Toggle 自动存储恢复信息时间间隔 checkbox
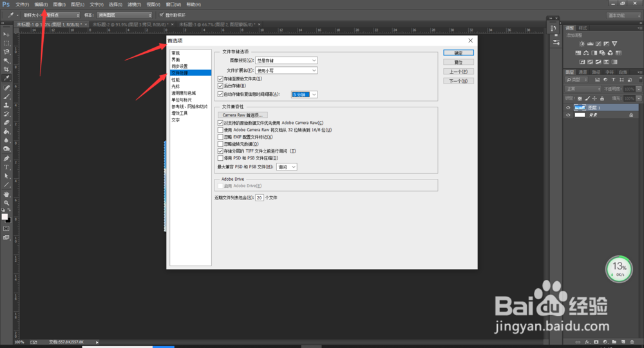Image resolution: width=644 pixels, height=348 pixels. (x=220, y=95)
